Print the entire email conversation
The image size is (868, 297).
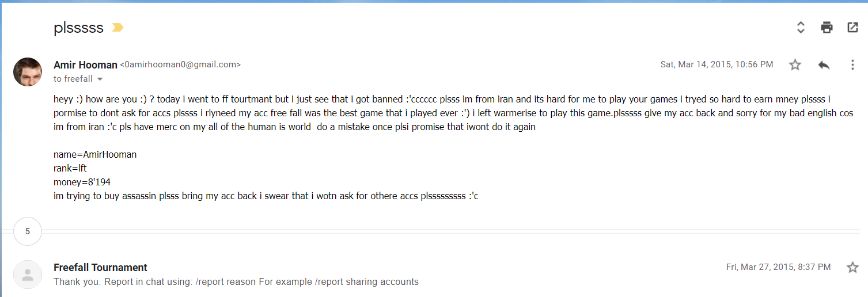point(827,27)
